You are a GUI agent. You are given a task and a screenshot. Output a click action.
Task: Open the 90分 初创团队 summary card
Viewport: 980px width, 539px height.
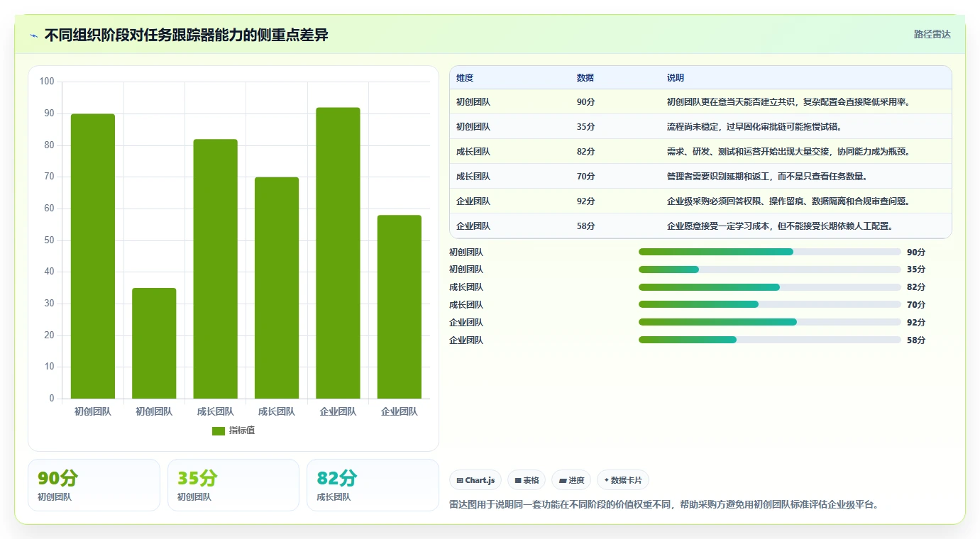[x=94, y=485]
